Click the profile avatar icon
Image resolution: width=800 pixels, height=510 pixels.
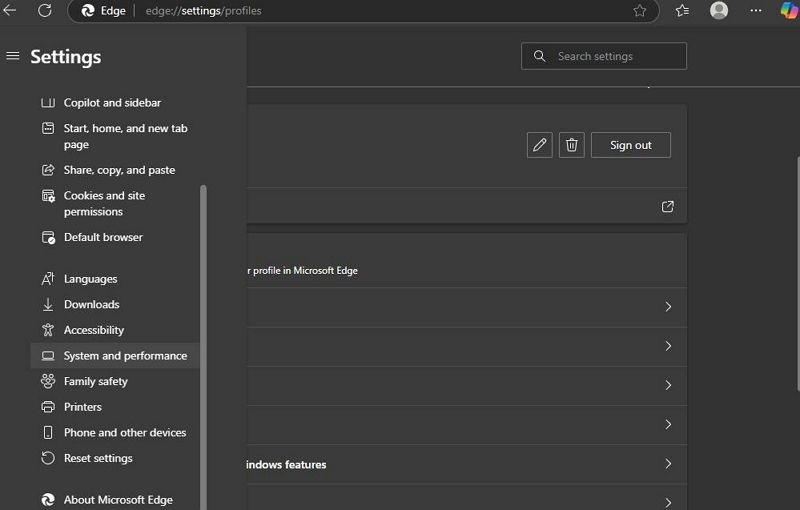pos(719,10)
